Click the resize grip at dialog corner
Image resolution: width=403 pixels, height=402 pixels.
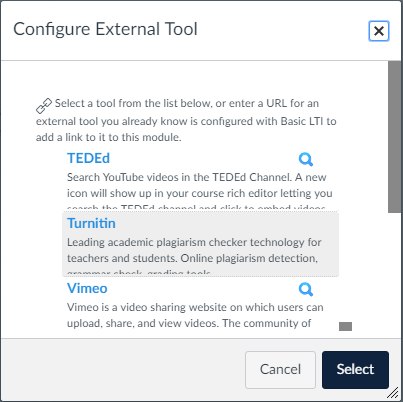[x=393, y=393]
